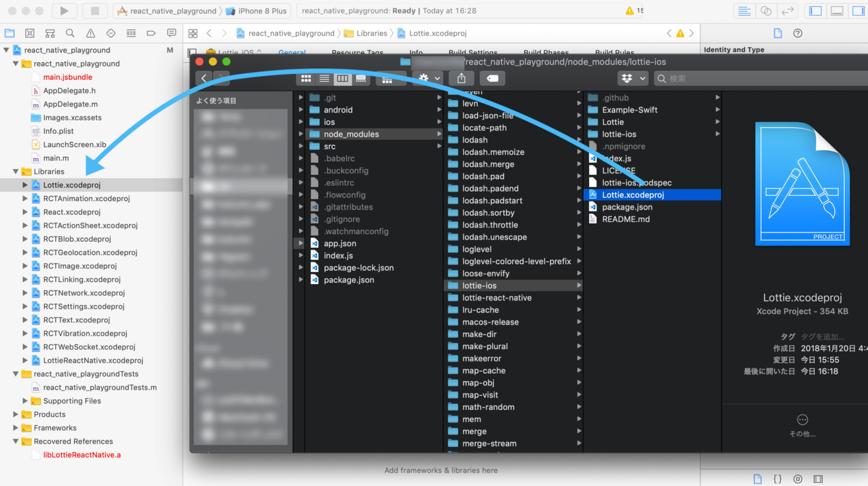The image size is (868, 486).
Task: Click Finder's back navigation button
Action: pyautogui.click(x=204, y=78)
